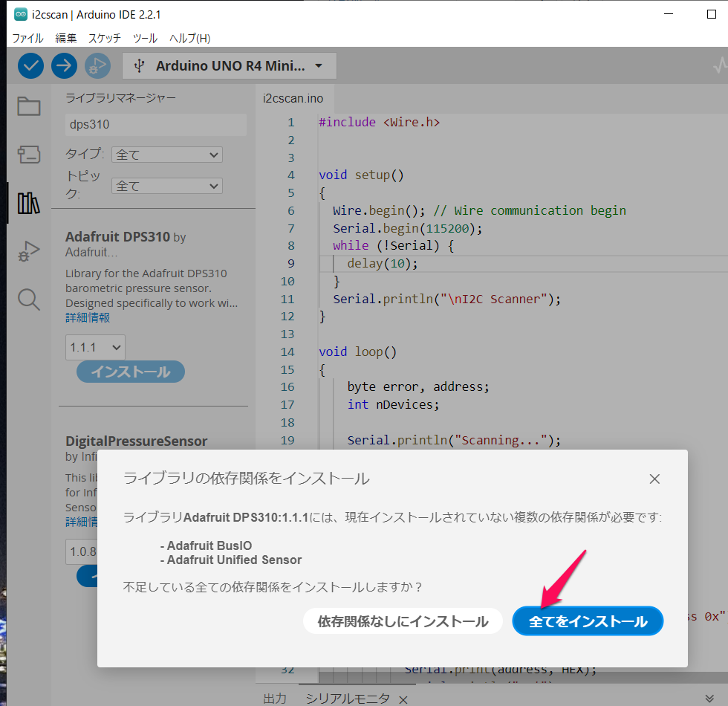
Task: Click the library search field containing dps310
Action: [x=155, y=125]
